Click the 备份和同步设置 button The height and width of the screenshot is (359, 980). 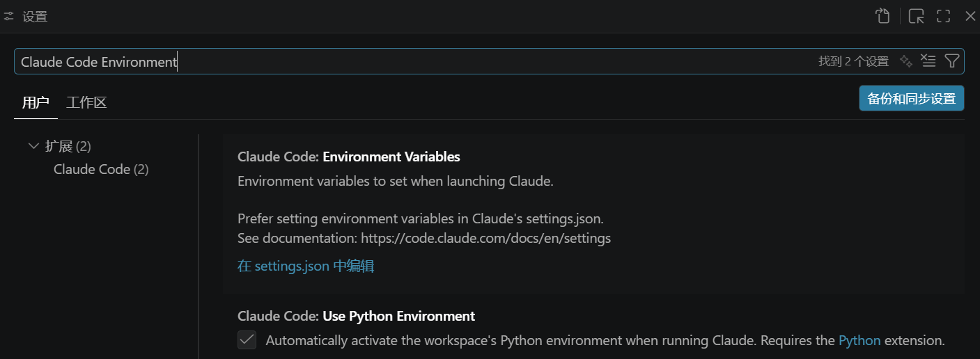point(911,99)
